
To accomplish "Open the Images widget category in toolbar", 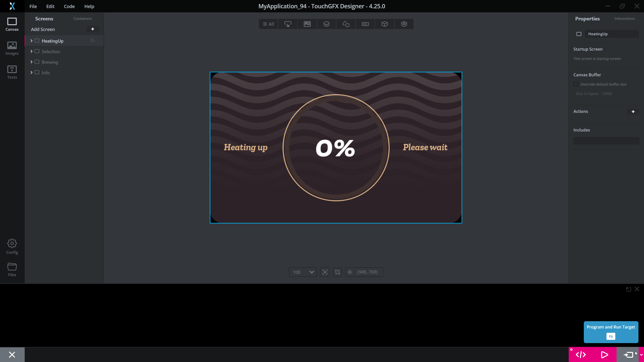I will coord(307,24).
